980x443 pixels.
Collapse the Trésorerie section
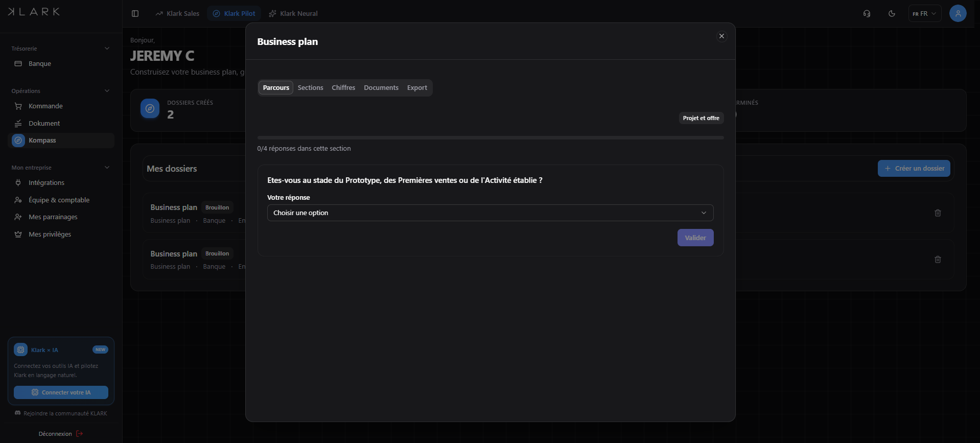[x=107, y=49]
